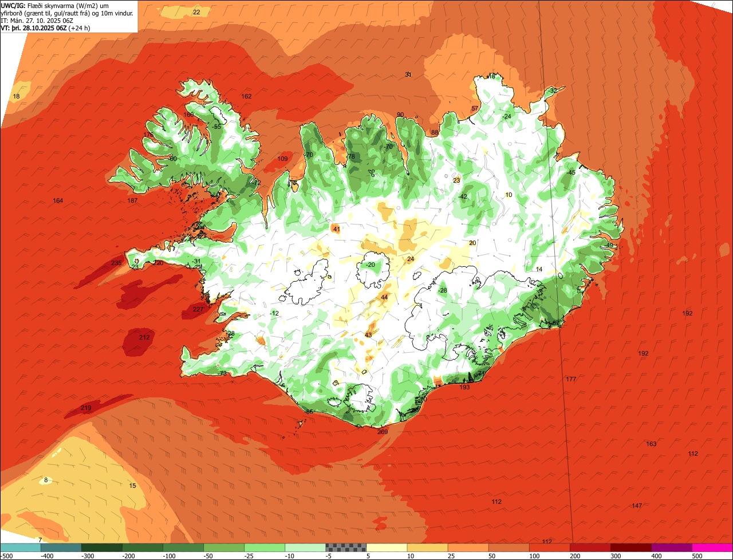Click the map value 41 in the central highlands
Image resolution: width=733 pixels, height=560 pixels.
point(337,229)
